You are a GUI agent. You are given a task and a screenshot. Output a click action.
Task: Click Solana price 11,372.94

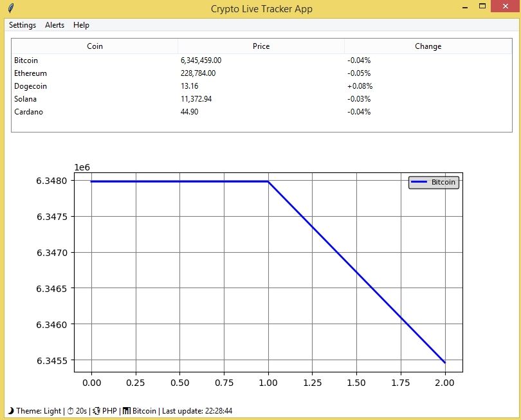[x=196, y=99]
